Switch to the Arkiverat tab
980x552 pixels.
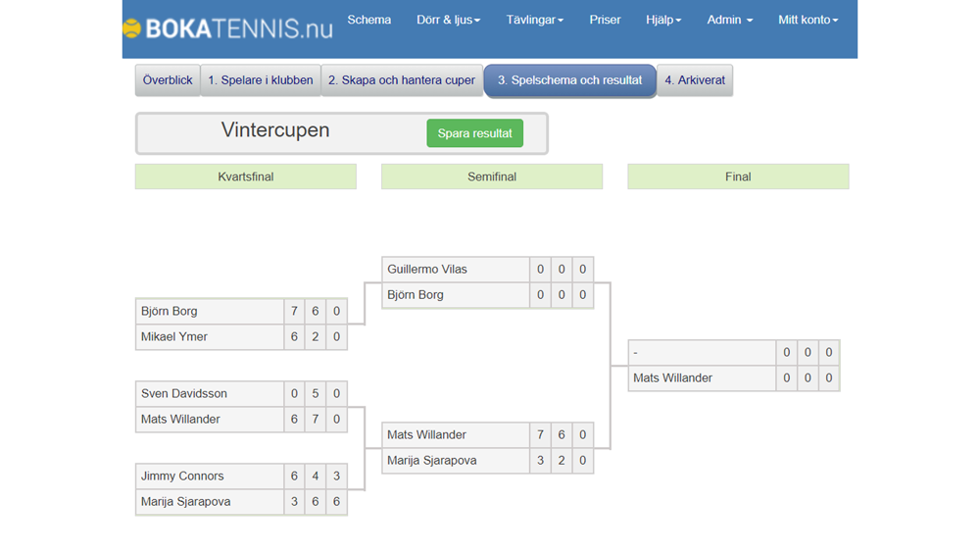(x=695, y=80)
